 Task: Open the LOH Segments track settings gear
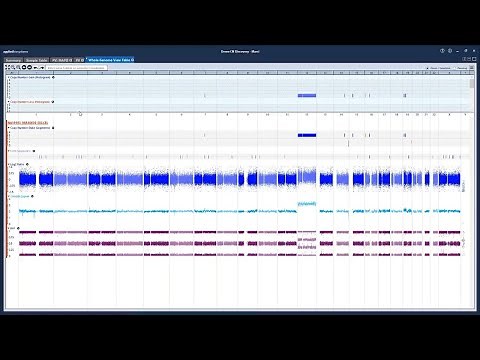[x=34, y=151]
